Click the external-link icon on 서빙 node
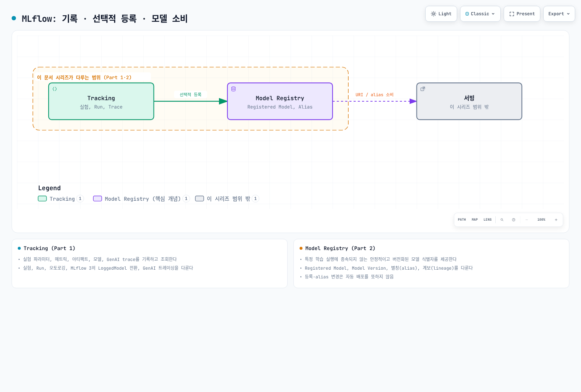The image size is (581, 392). pyautogui.click(x=423, y=89)
